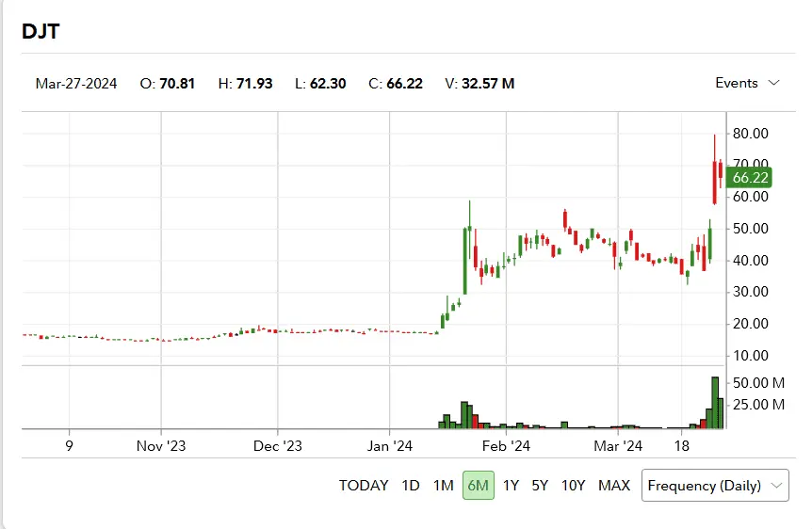Image resolution: width=812 pixels, height=529 pixels.
Task: Click the DJT ticker heading
Action: pyautogui.click(x=41, y=31)
